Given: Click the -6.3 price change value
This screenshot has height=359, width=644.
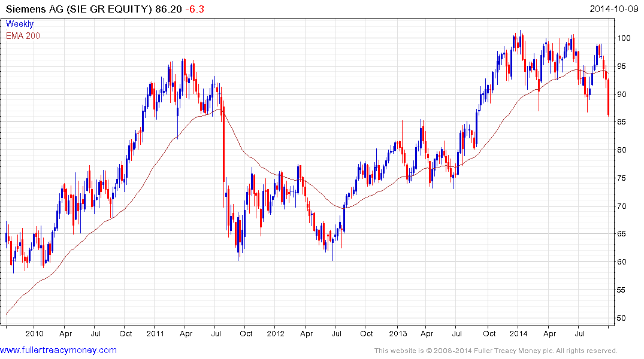Looking at the screenshot, I should (x=195, y=9).
